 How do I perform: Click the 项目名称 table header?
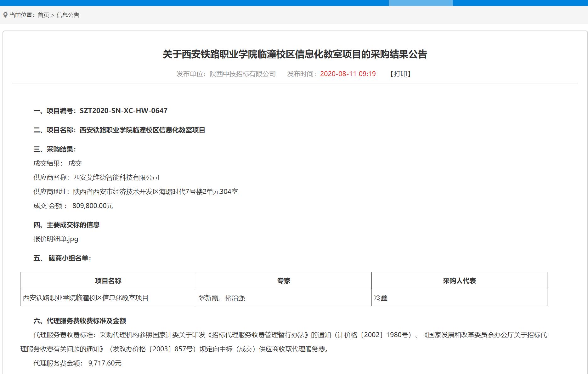coord(108,281)
